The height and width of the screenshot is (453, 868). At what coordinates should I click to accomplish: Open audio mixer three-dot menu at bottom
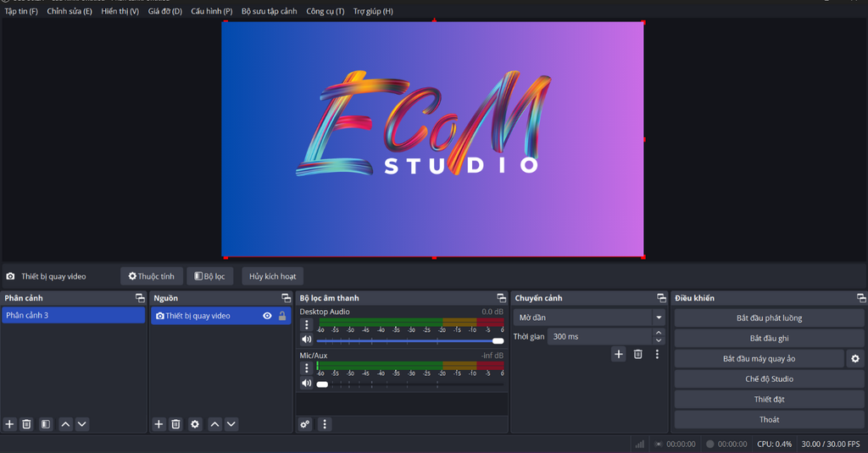pos(325,424)
